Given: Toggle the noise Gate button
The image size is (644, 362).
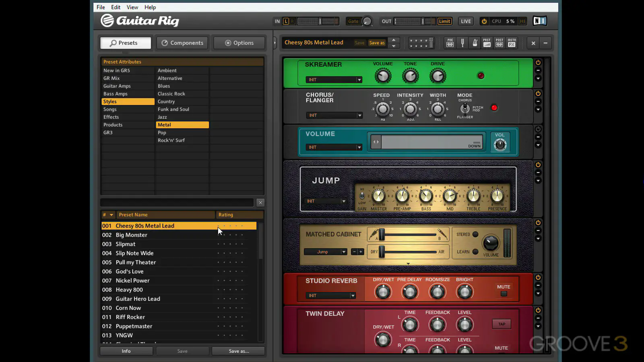Looking at the screenshot, I should 353,21.
